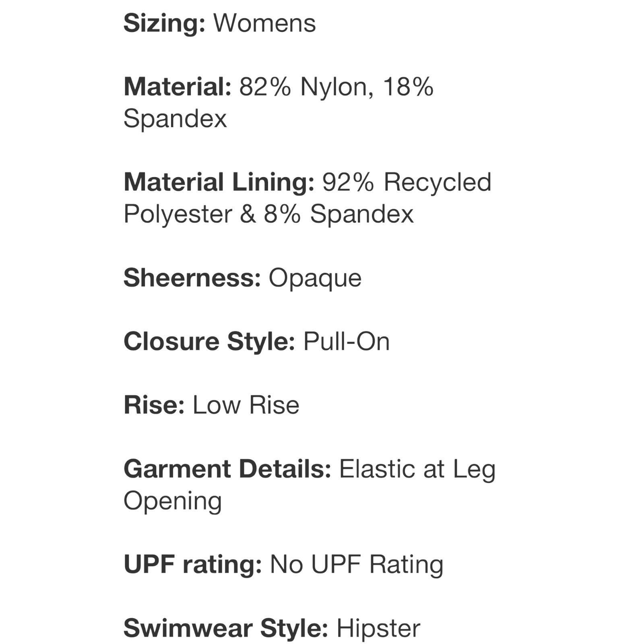This screenshot has width=644, height=644.
Task: Click the Sizing label
Action: (165, 23)
